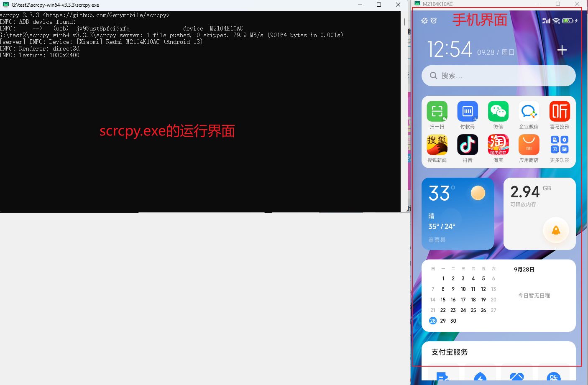Open the Douyin (抖音) app icon
Viewport: 588px width, 385px height.
pyautogui.click(x=468, y=145)
